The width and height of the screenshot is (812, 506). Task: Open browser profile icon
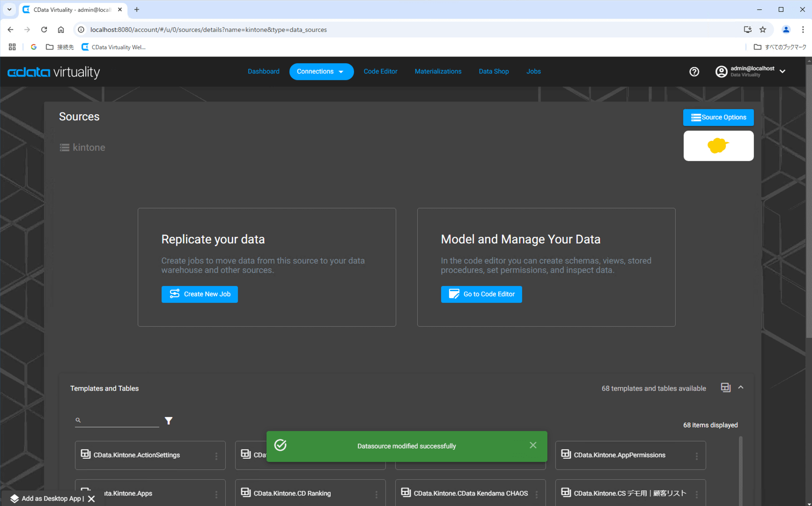[786, 29]
